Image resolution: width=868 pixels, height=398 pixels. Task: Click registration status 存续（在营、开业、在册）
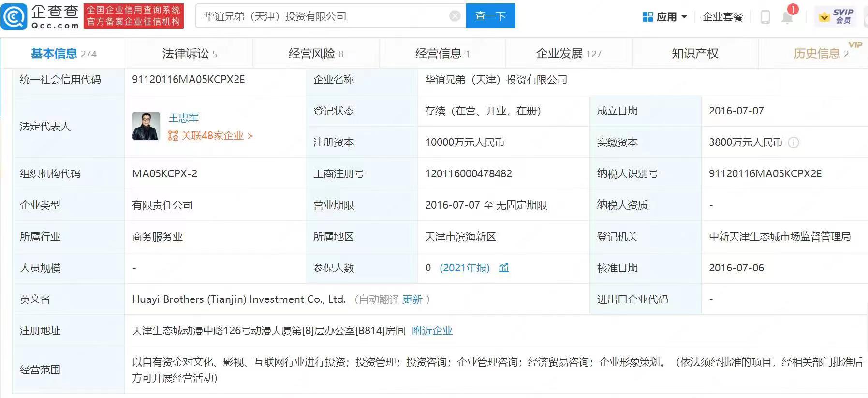tap(483, 111)
